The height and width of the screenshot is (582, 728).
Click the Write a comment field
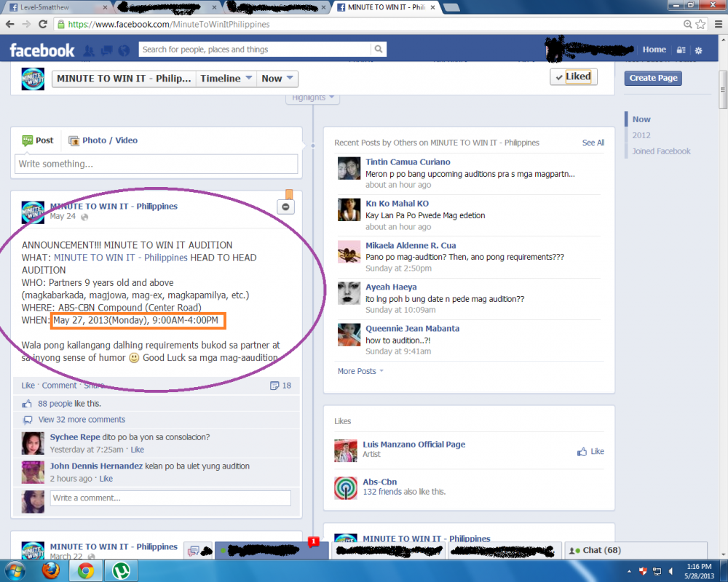coord(170,498)
